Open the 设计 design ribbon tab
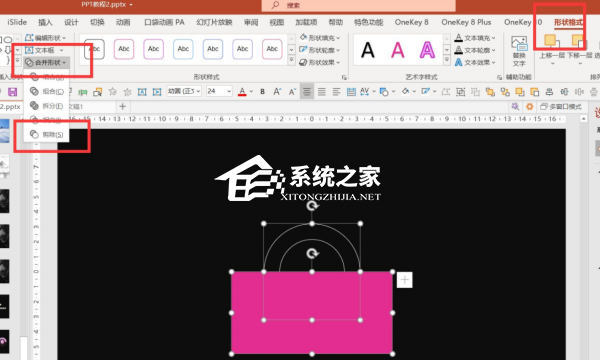Screen dimensions: 600x360 tap(71, 22)
